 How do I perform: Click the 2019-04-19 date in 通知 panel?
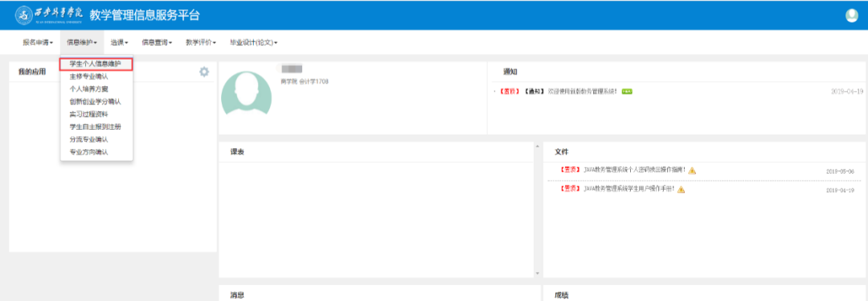pyautogui.click(x=847, y=92)
